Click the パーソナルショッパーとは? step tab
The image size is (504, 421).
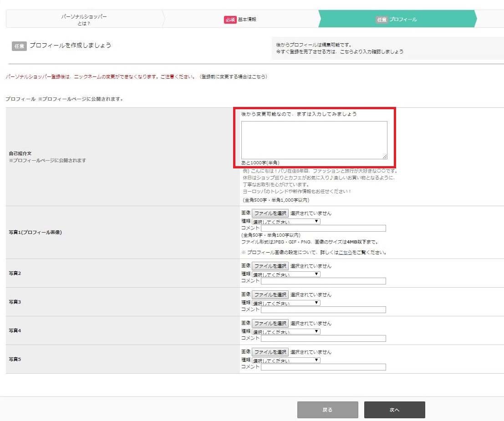click(x=84, y=20)
